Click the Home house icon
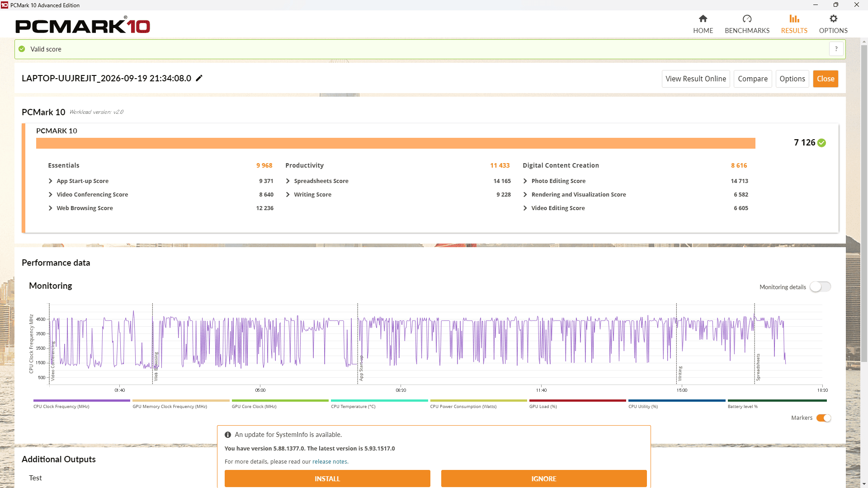 (x=703, y=19)
